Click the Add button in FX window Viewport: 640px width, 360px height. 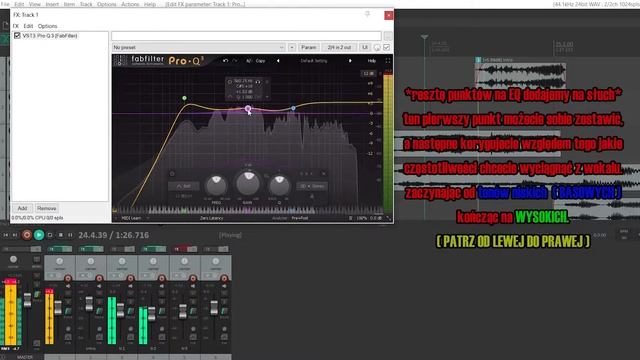pyautogui.click(x=22, y=208)
